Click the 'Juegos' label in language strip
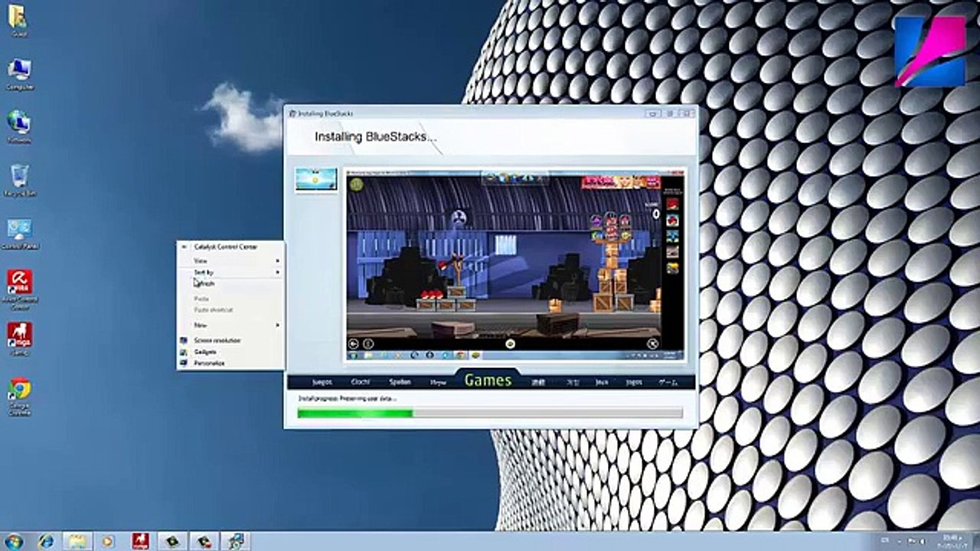The width and height of the screenshot is (980, 551). (x=322, y=382)
